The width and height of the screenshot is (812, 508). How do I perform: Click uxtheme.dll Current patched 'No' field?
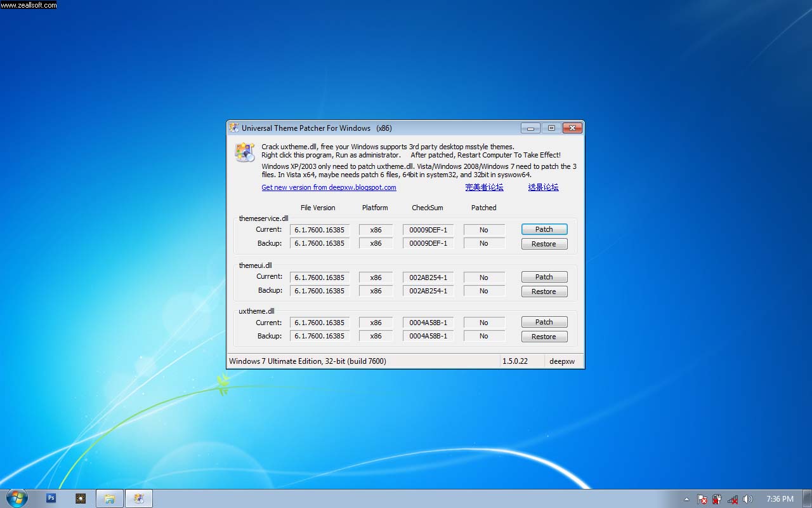484,323
